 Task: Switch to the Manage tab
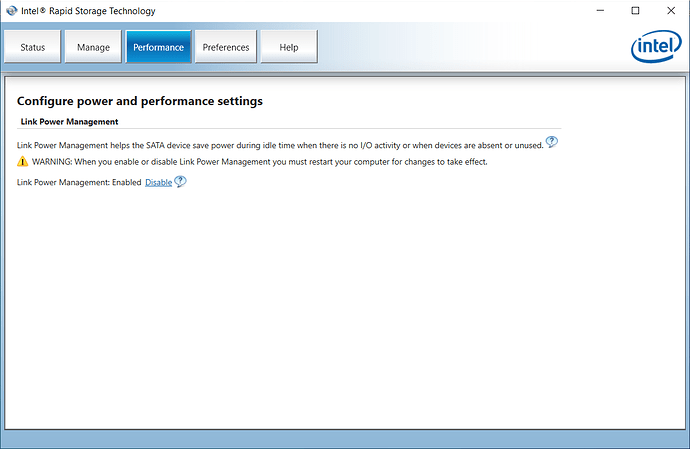click(x=93, y=47)
